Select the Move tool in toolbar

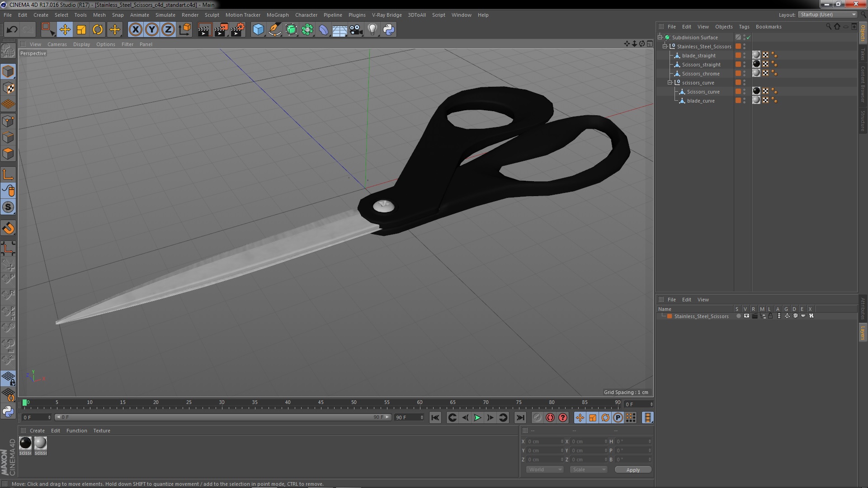[x=65, y=30]
